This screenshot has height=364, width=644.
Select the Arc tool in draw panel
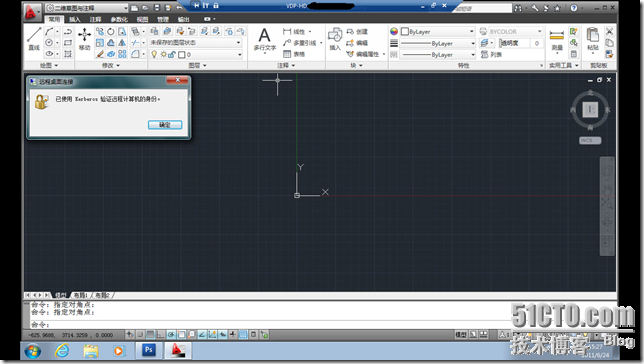(x=49, y=32)
